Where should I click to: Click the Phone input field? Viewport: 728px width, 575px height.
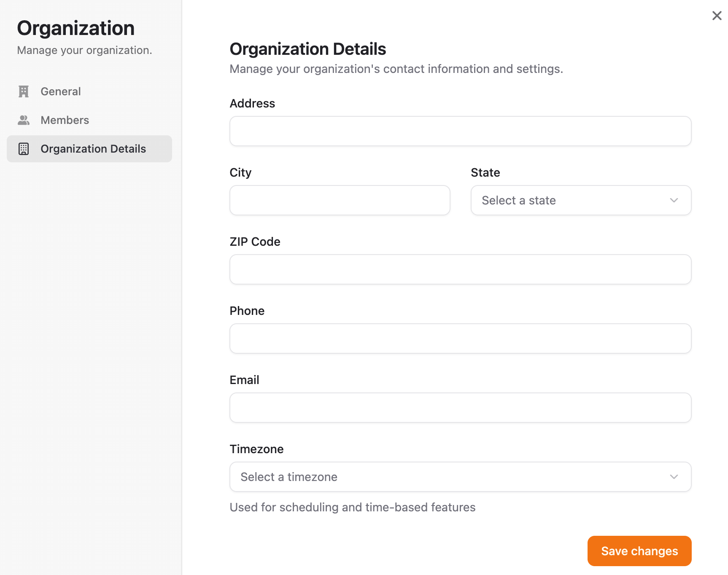[460, 339]
